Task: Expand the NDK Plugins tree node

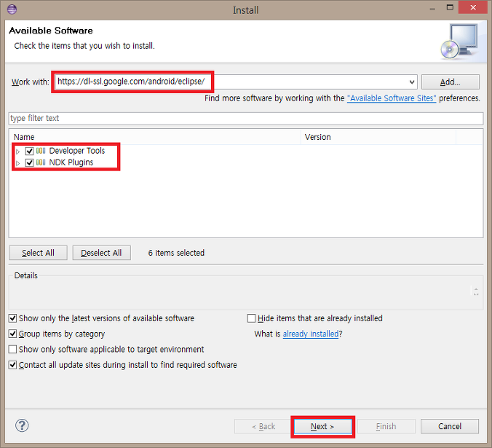Action: pos(18,163)
